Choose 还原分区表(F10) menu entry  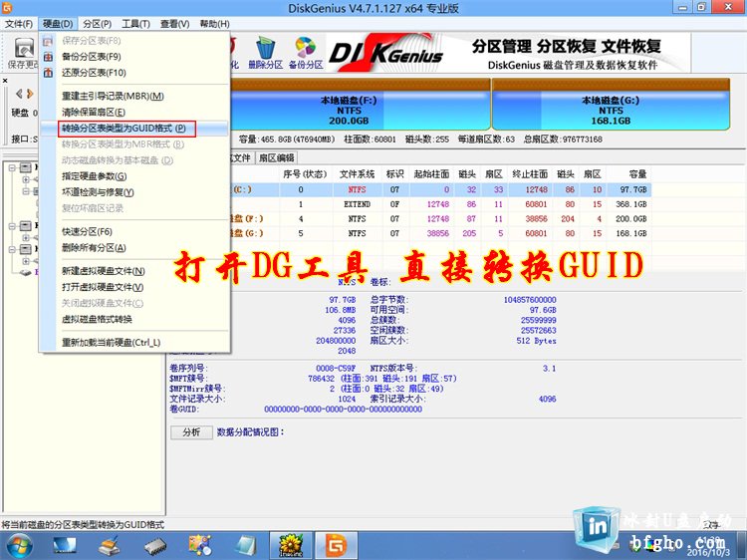133,73
